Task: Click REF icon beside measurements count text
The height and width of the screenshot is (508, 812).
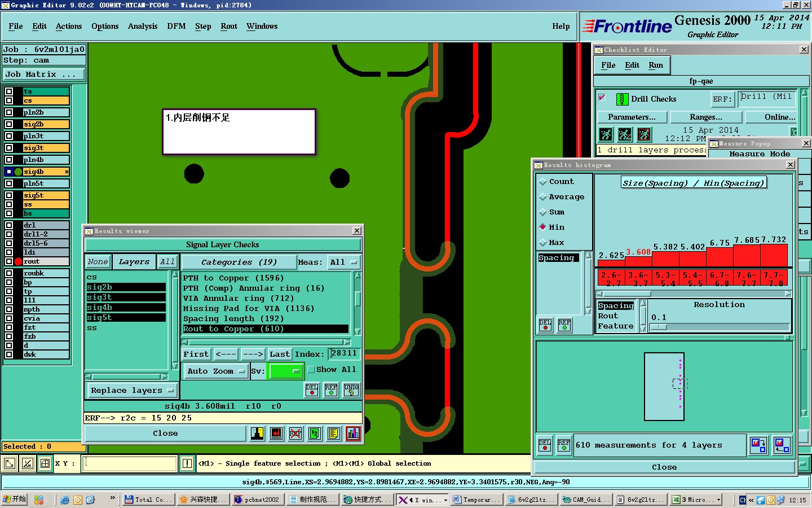Action: click(564, 445)
